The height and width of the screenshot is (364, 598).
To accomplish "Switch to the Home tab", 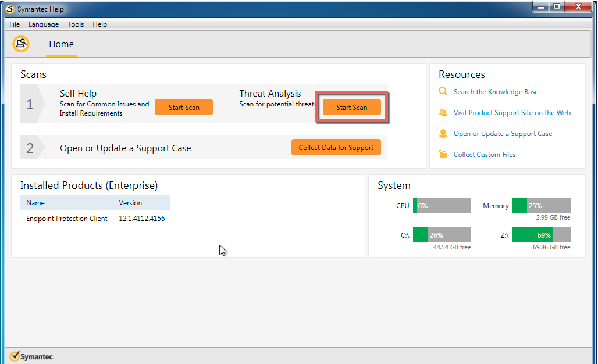I will click(61, 44).
